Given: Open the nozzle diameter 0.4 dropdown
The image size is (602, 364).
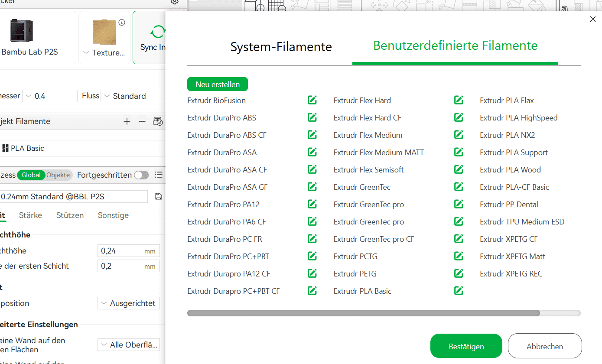Looking at the screenshot, I should pyautogui.click(x=49, y=96).
